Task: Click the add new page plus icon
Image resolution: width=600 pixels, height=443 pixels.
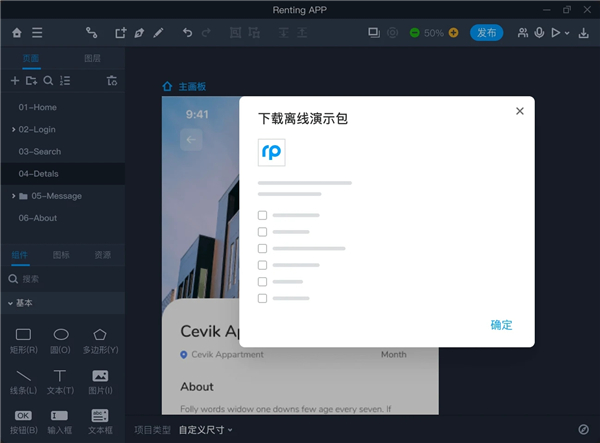Action: click(15, 81)
